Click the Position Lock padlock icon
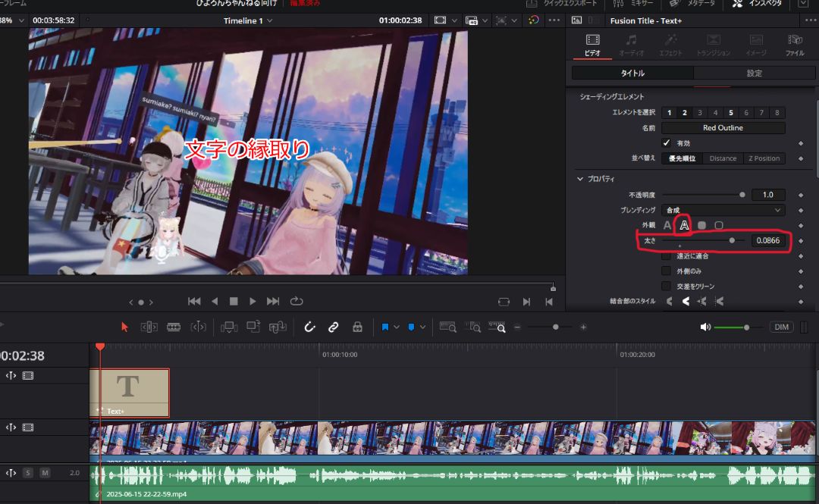 tap(357, 327)
